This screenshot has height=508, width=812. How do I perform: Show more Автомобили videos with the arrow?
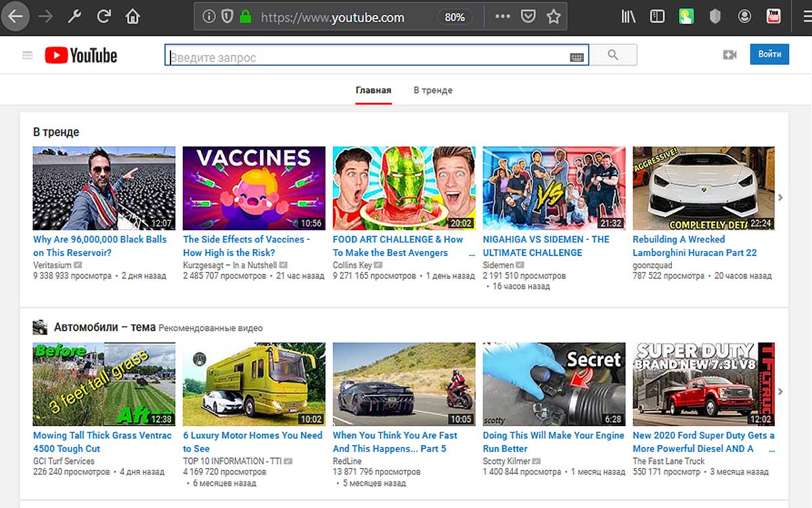click(780, 391)
